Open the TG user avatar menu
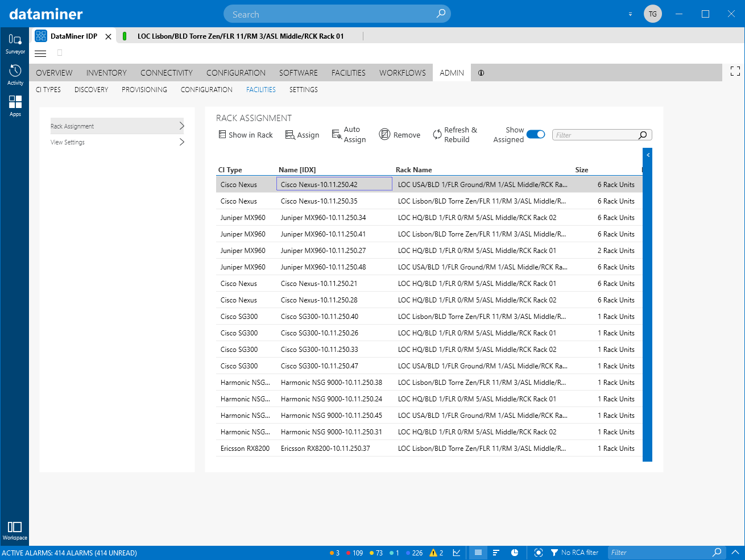The width and height of the screenshot is (745, 560). coord(653,14)
